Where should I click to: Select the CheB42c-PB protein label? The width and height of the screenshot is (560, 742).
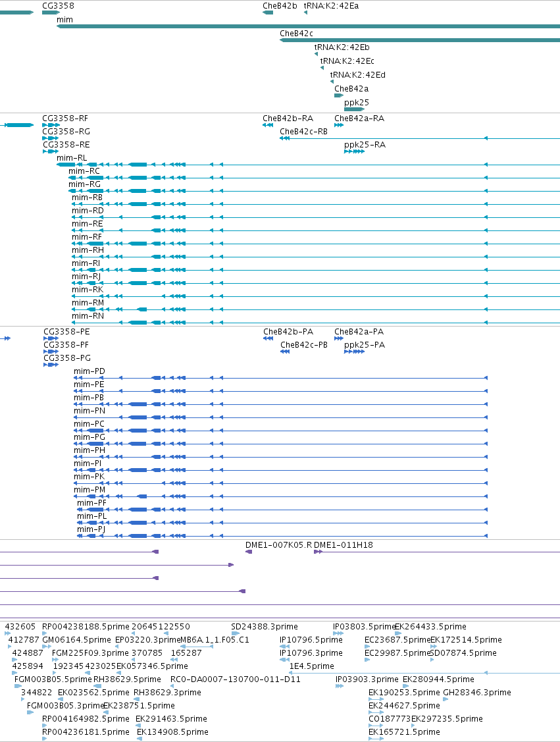pos(304,345)
